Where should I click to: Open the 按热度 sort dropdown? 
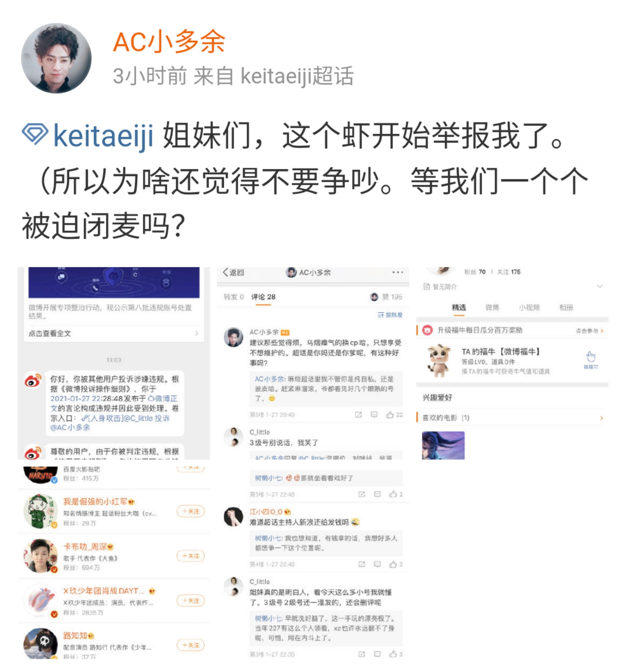point(390,315)
